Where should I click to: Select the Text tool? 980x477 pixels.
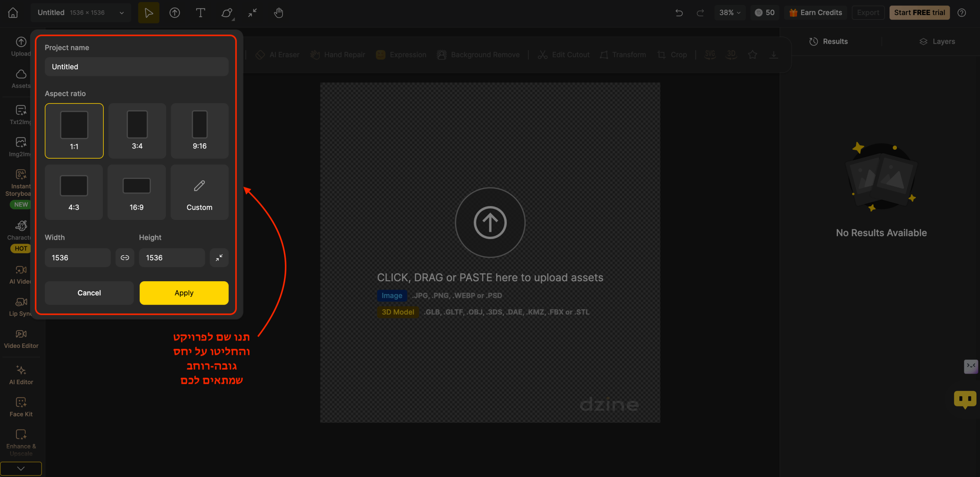pos(200,13)
